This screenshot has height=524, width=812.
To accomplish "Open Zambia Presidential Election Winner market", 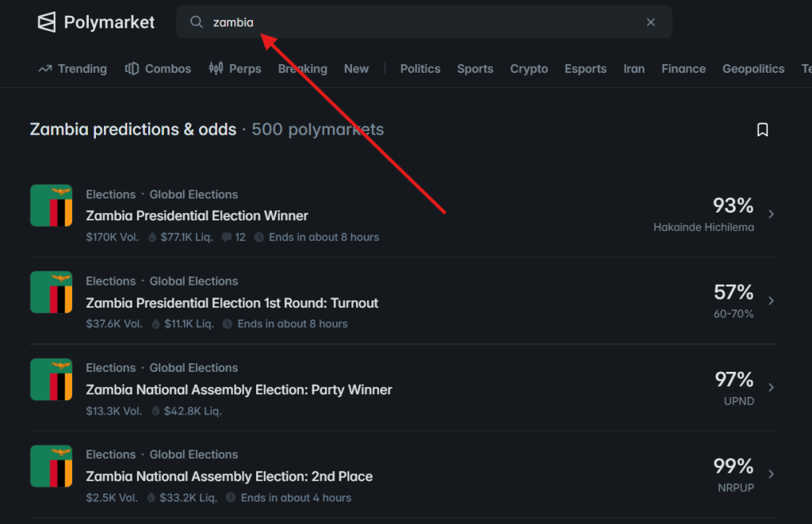I will click(x=197, y=216).
